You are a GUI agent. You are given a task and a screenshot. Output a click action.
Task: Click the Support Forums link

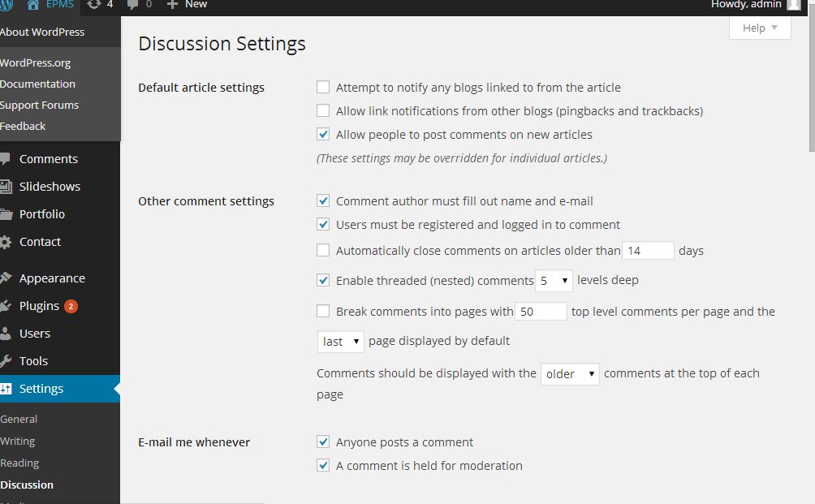pos(39,105)
